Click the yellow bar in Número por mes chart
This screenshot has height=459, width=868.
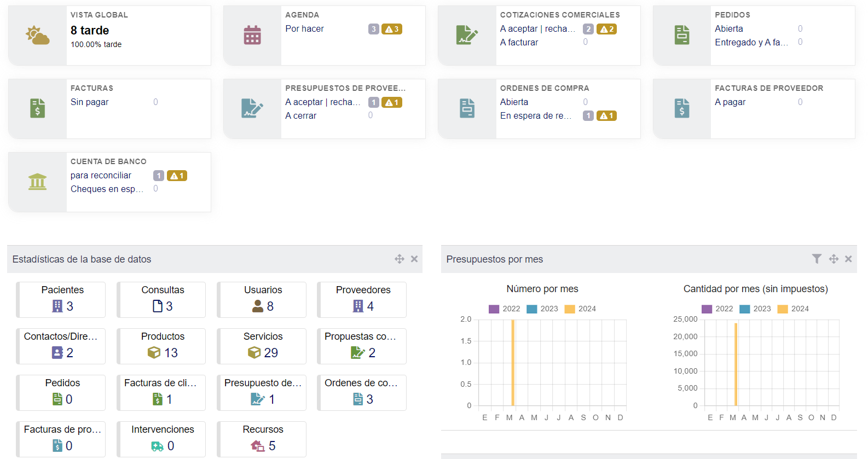513,363
